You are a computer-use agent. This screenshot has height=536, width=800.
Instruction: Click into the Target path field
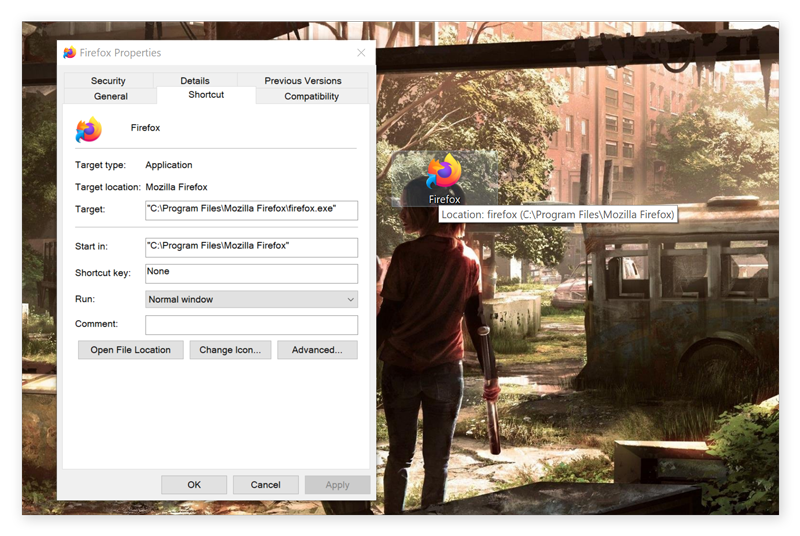click(x=251, y=210)
